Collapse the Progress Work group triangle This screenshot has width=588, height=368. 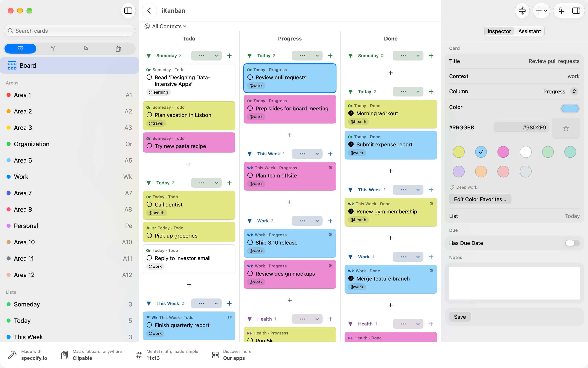249,221
